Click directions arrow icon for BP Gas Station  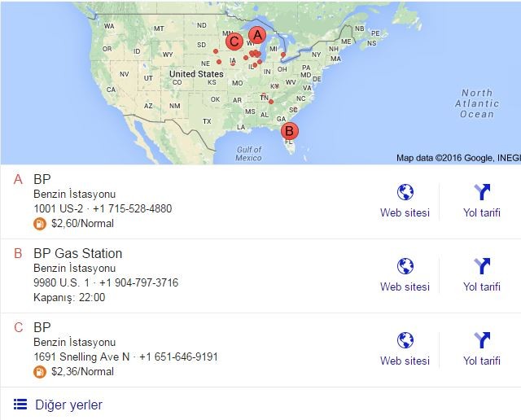[x=482, y=266]
